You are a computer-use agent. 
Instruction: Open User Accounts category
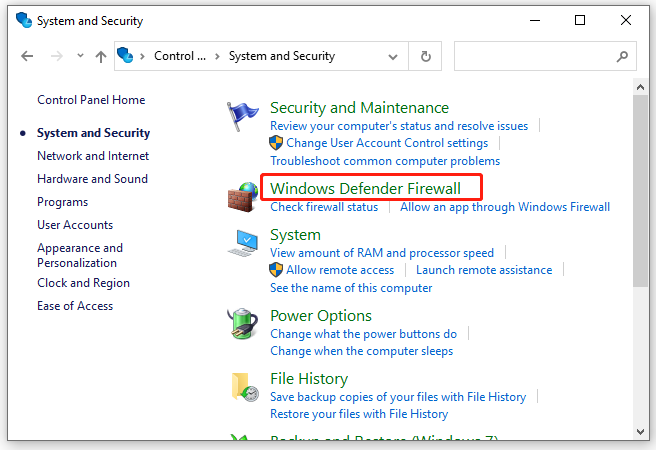point(75,225)
